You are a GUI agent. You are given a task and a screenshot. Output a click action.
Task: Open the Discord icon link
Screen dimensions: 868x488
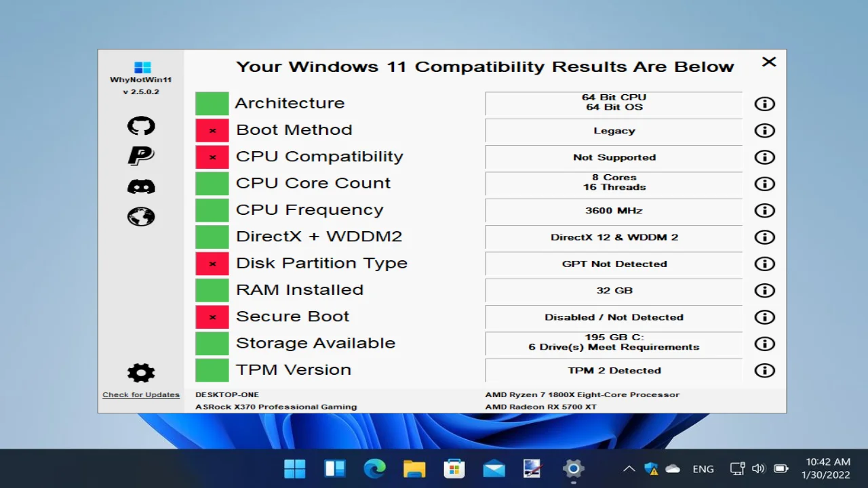click(x=141, y=186)
